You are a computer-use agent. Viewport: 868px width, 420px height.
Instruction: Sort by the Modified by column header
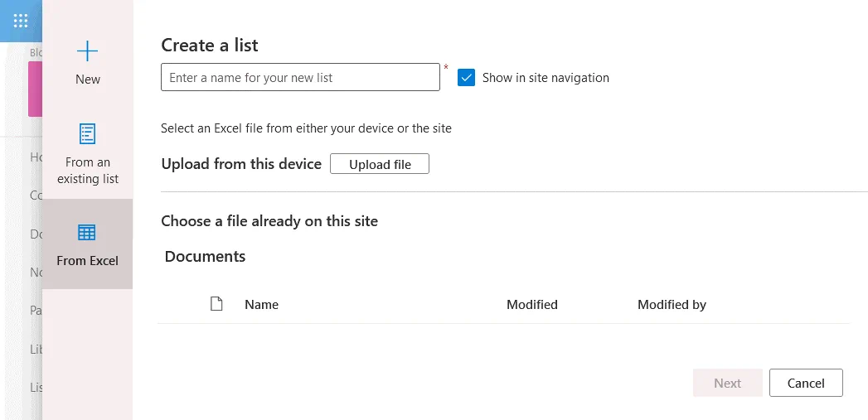point(672,305)
